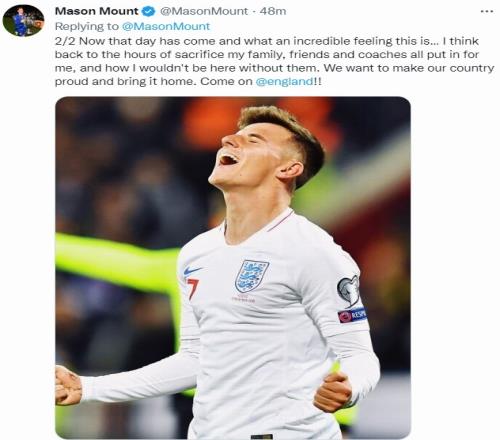Open Mason Mount's round profile avatar
The height and width of the screenshot is (440, 500).
pyautogui.click(x=23, y=20)
